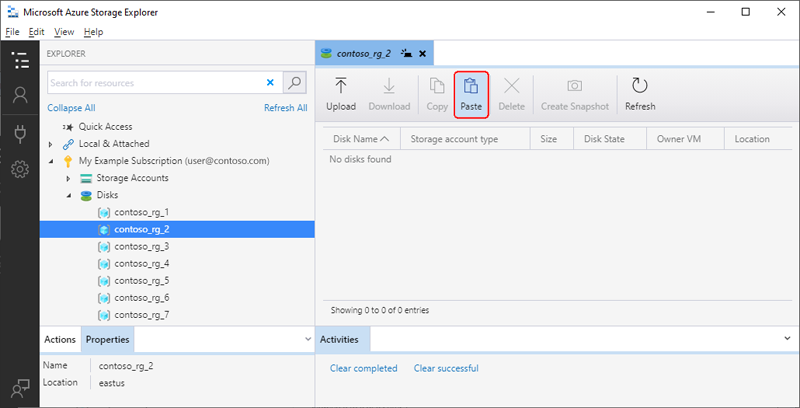Open the Help menu

click(93, 32)
